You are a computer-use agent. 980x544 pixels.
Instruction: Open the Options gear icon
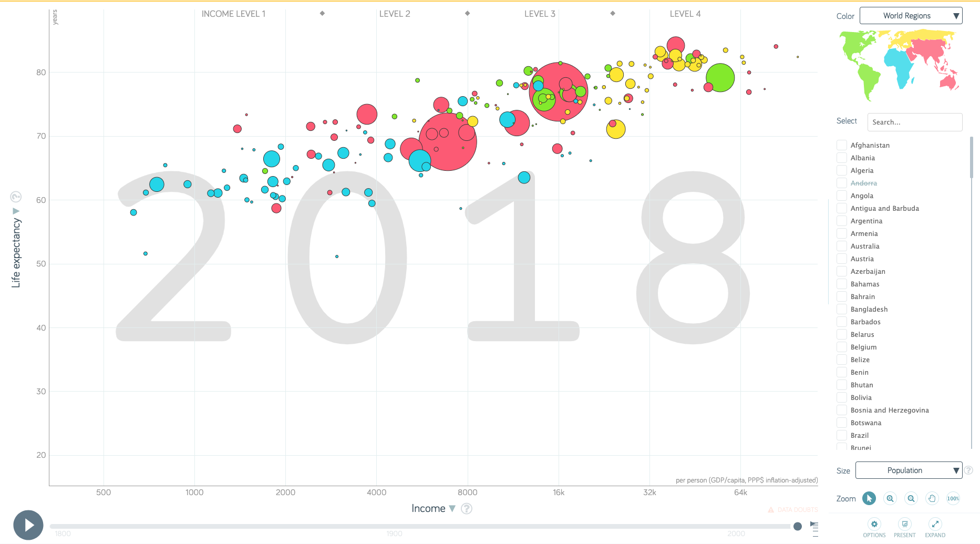pyautogui.click(x=874, y=524)
